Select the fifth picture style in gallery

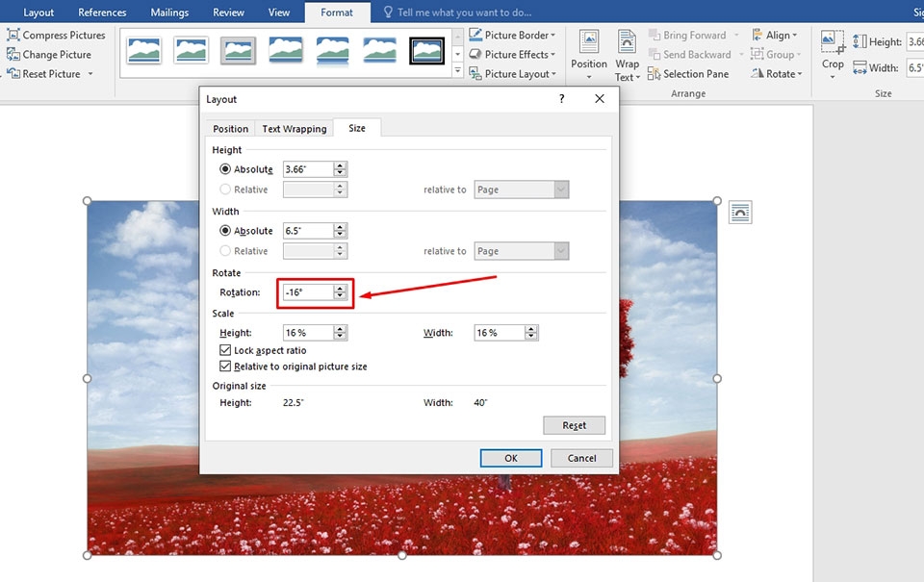pyautogui.click(x=332, y=50)
